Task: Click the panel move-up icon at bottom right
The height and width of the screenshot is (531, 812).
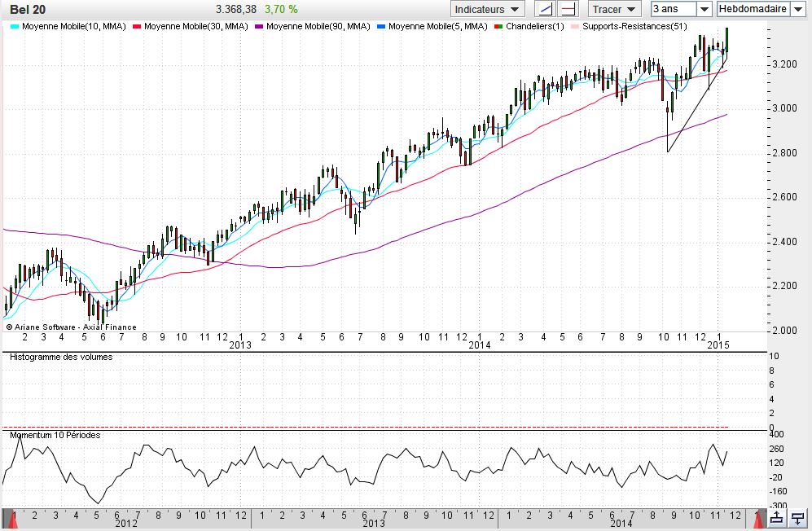Action: point(777,518)
